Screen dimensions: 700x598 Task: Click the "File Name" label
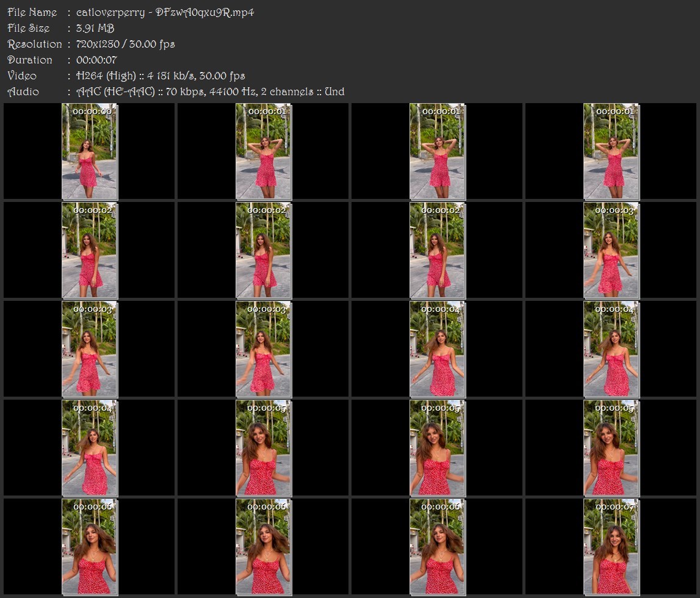tap(32, 12)
